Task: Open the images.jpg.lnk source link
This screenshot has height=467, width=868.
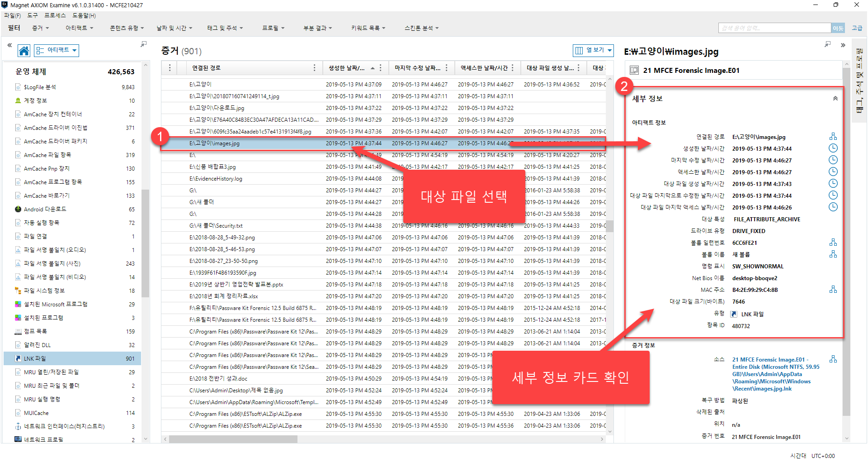Action: 775,374
